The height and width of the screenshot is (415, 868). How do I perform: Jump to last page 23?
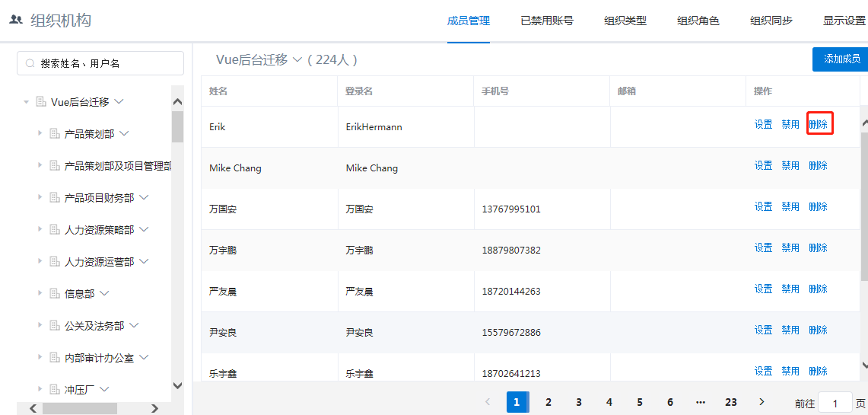(x=731, y=402)
